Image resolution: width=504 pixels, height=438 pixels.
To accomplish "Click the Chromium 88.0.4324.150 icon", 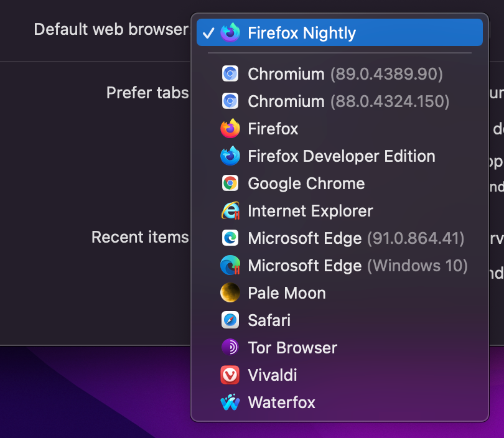I will click(x=230, y=101).
